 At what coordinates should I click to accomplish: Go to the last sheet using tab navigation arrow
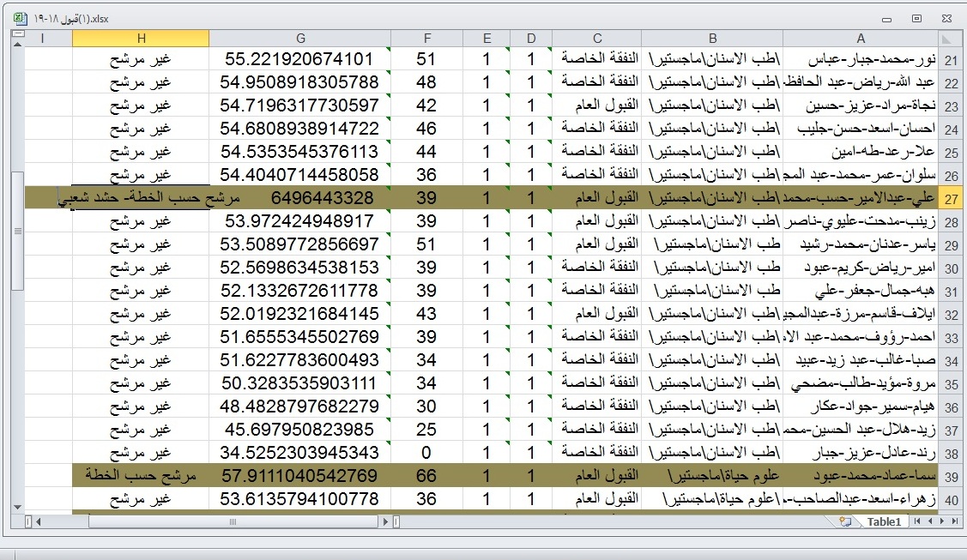pos(955,521)
